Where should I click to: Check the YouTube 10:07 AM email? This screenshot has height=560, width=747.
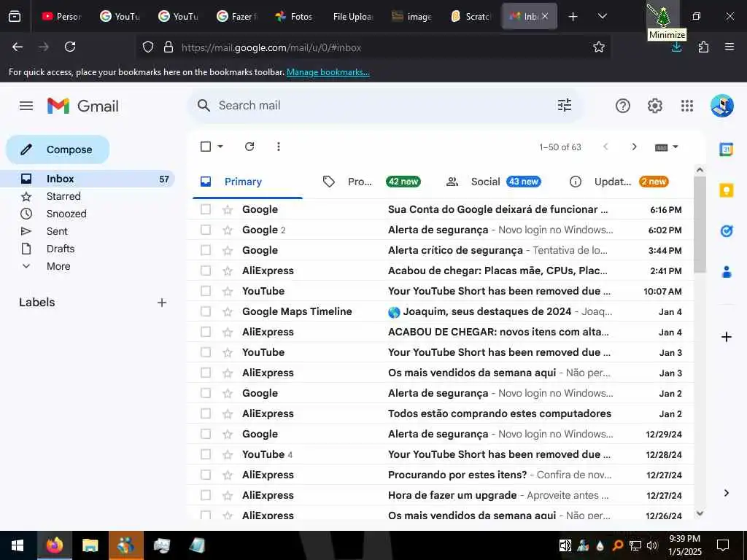click(x=206, y=291)
